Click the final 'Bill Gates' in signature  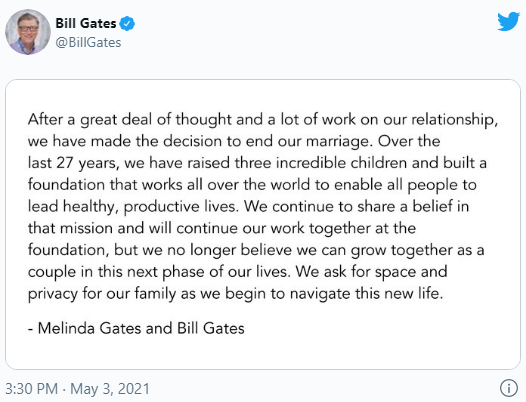(211, 328)
